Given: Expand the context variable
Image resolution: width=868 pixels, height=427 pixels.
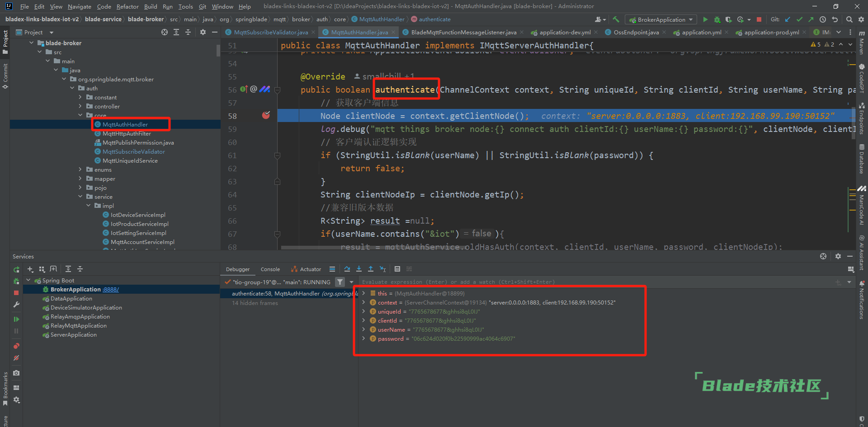Looking at the screenshot, I should (363, 302).
